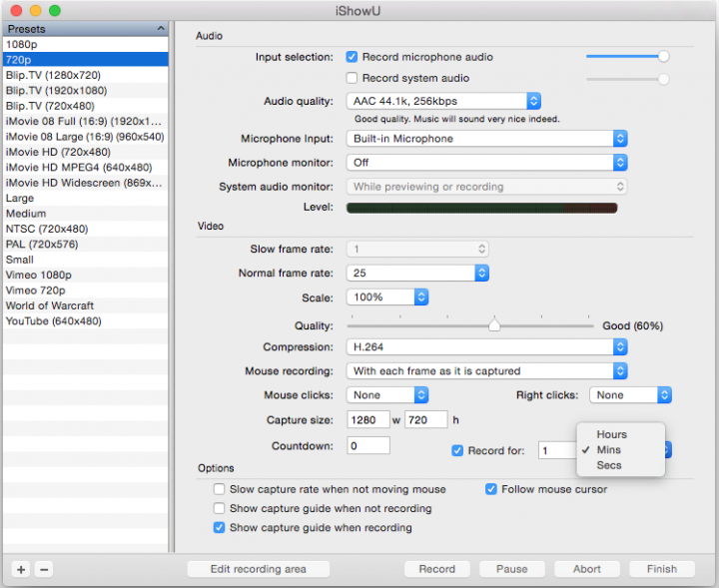The width and height of the screenshot is (719, 588).
Task: Open Slow frame rate combo box
Action: [x=417, y=249]
